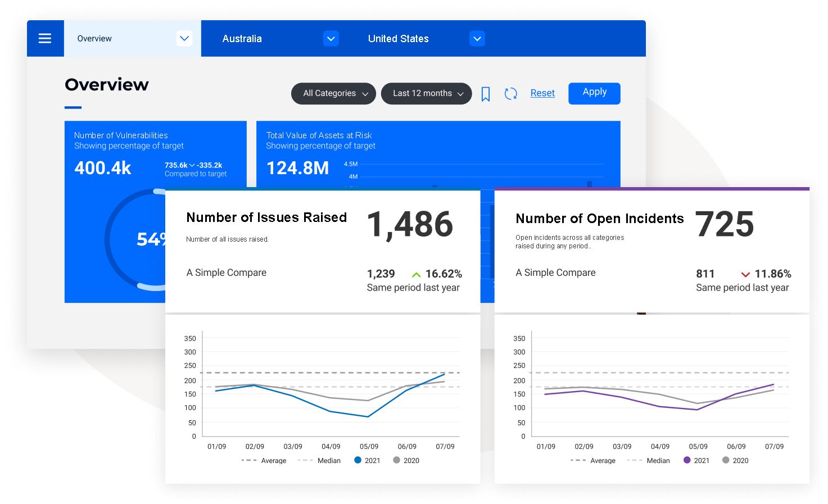Toggle the 2020 series on the Incidents chart
This screenshot has height=504, width=828.
coord(725,460)
